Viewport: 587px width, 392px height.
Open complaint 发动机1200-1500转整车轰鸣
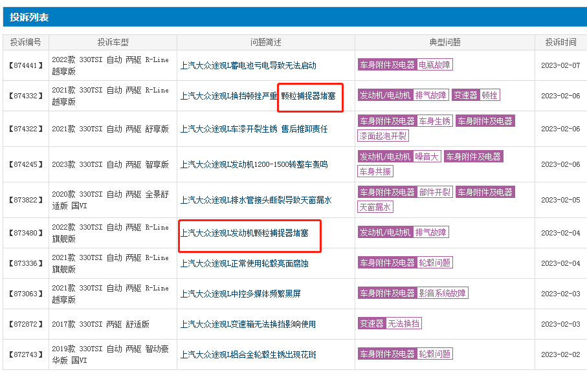(254, 164)
